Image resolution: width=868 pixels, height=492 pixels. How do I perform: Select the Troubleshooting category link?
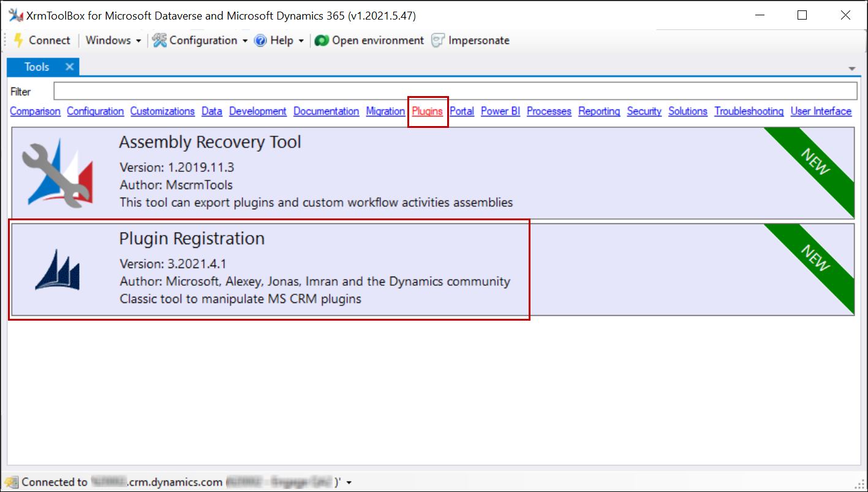tap(749, 111)
